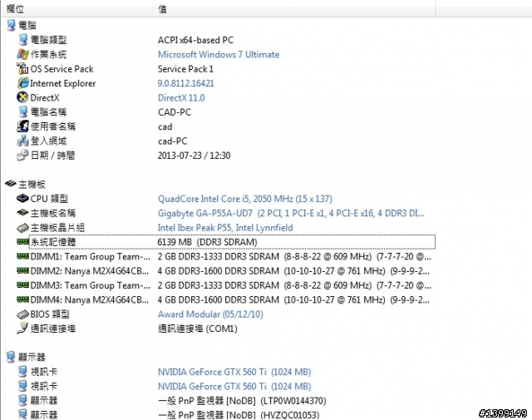Click the second 視訊卡 row icon

tap(22, 386)
